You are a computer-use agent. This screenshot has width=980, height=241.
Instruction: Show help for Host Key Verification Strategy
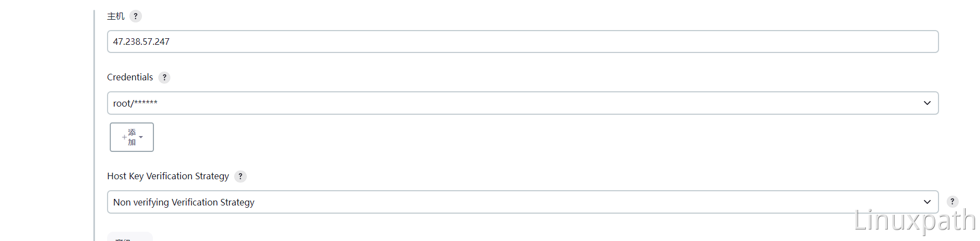point(240,177)
